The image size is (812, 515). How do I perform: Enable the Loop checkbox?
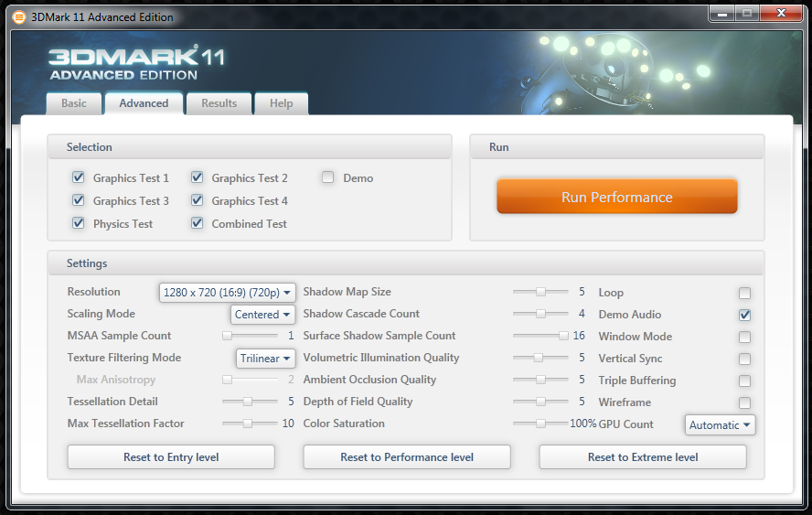pyautogui.click(x=744, y=294)
